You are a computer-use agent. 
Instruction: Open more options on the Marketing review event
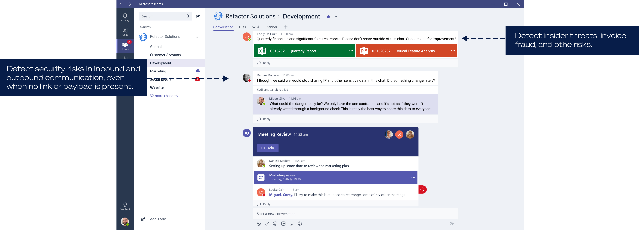pyautogui.click(x=413, y=177)
